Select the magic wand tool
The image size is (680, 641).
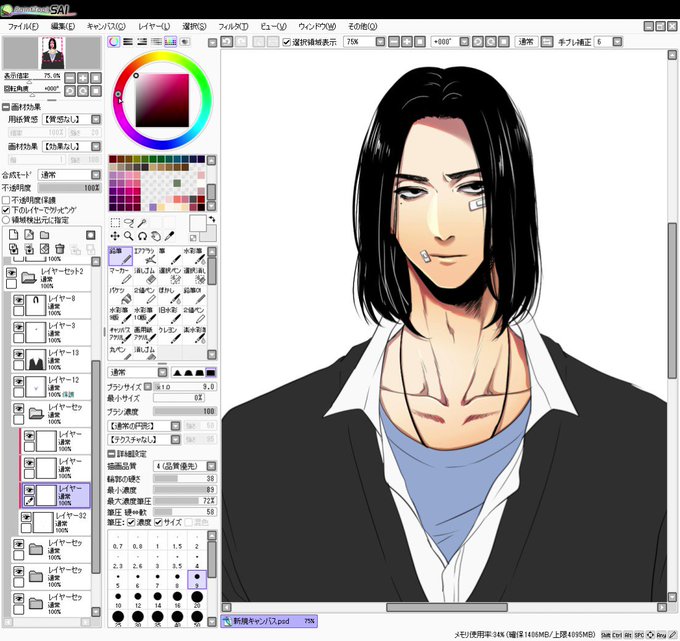pyautogui.click(x=142, y=222)
